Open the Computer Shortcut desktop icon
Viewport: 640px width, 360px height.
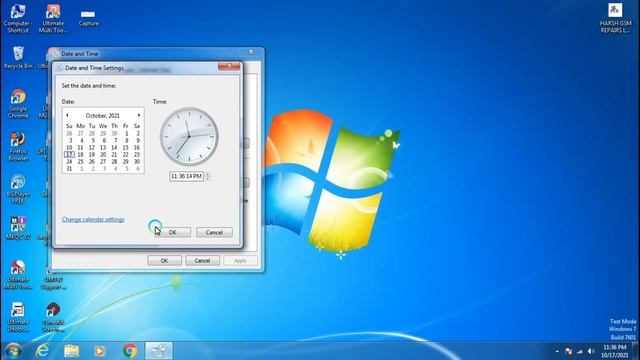coord(18,18)
